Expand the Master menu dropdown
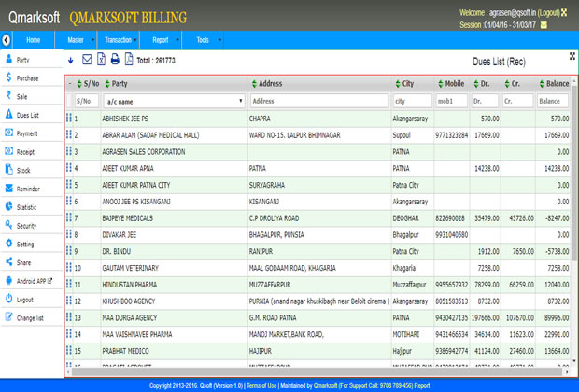Image resolution: width=579 pixels, height=392 pixels. click(92, 40)
